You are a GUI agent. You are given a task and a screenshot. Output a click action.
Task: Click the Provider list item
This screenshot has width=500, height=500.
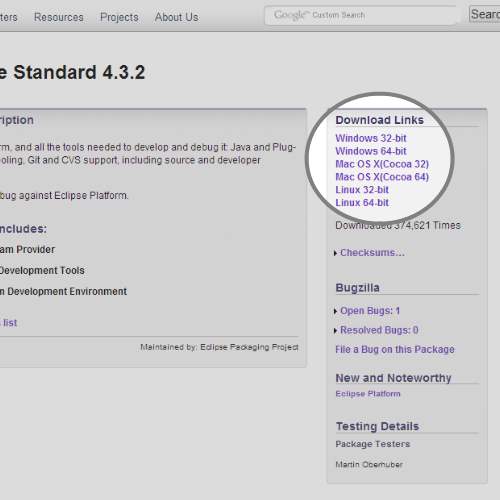(27, 249)
